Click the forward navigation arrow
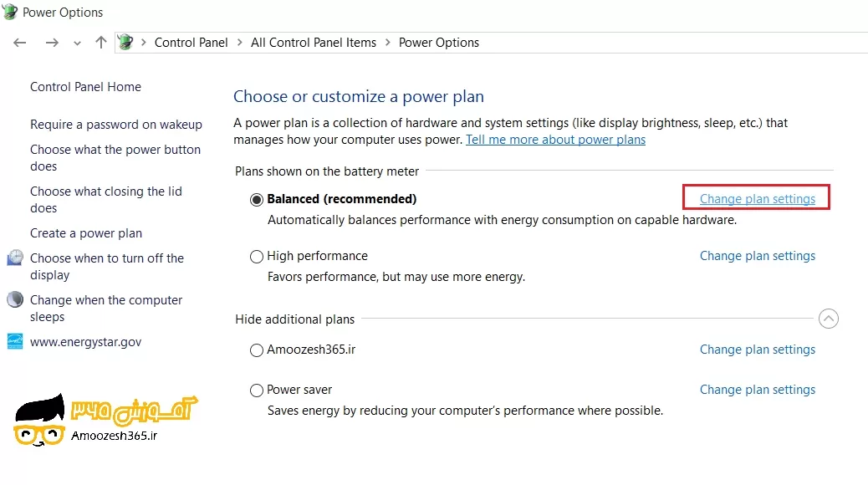Image resolution: width=868 pixels, height=485 pixels. pyautogui.click(x=52, y=42)
